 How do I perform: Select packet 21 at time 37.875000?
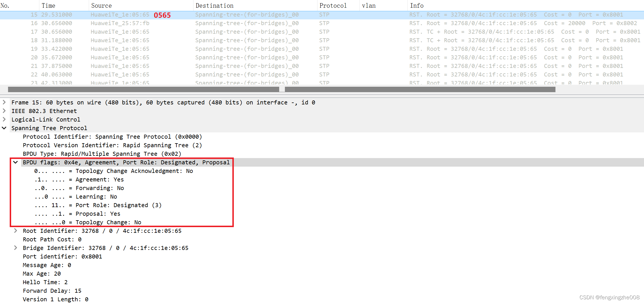point(322,66)
